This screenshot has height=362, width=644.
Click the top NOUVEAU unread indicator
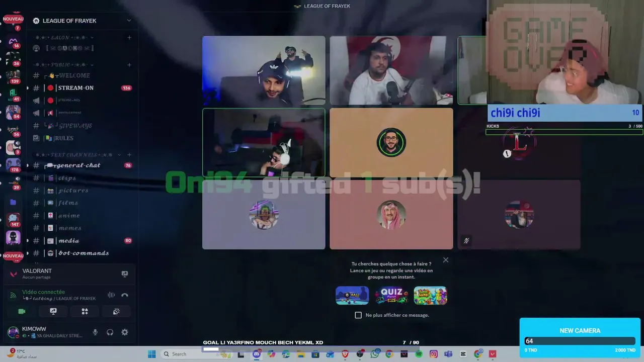tap(13, 19)
